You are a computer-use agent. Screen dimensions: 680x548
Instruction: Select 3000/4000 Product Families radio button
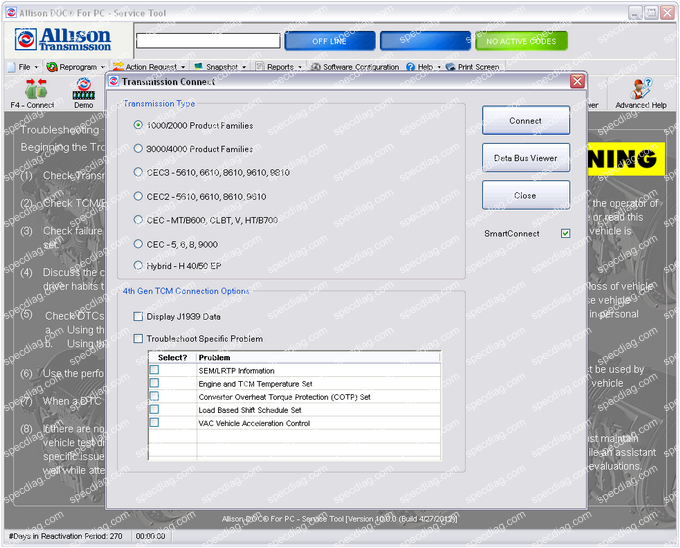(138, 149)
